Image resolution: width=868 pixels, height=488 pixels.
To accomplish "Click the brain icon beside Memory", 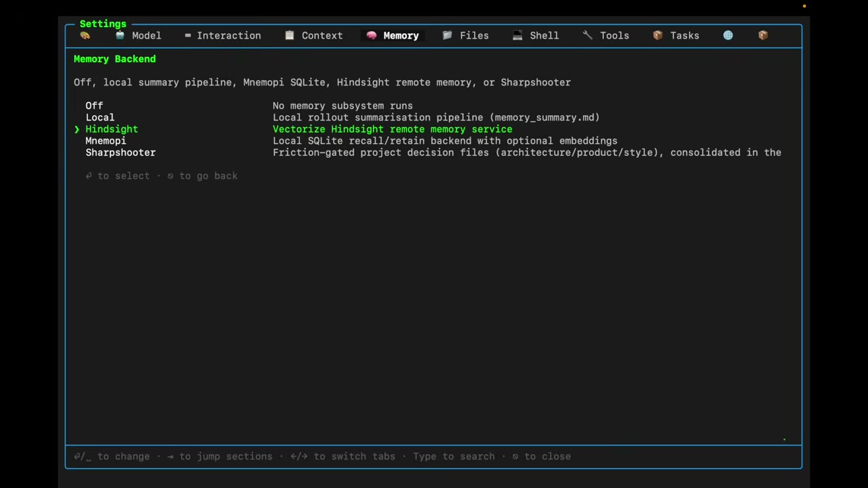I will (x=372, y=35).
